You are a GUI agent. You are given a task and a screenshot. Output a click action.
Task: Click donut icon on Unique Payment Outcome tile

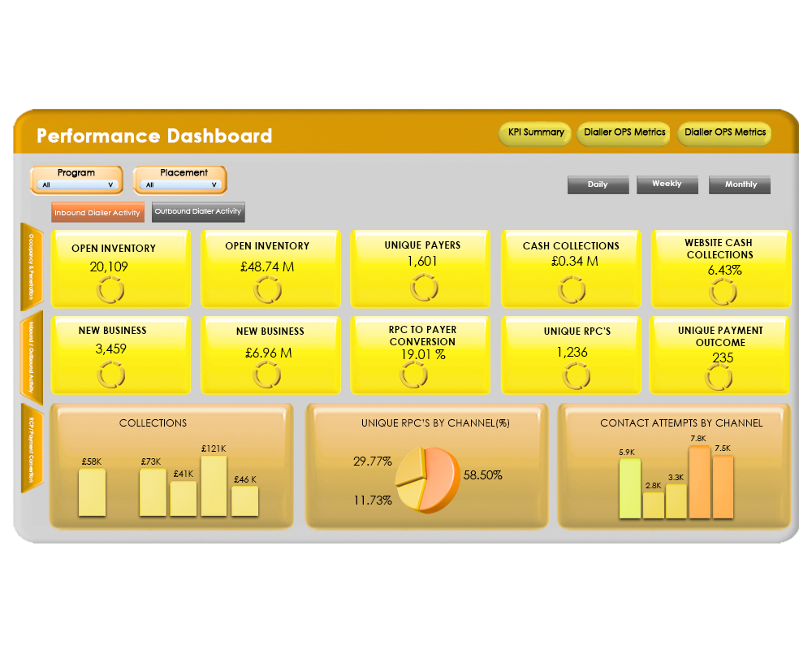tap(719, 377)
